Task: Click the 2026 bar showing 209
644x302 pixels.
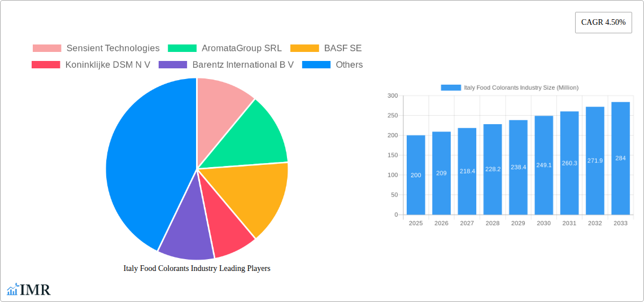Action: pos(442,173)
